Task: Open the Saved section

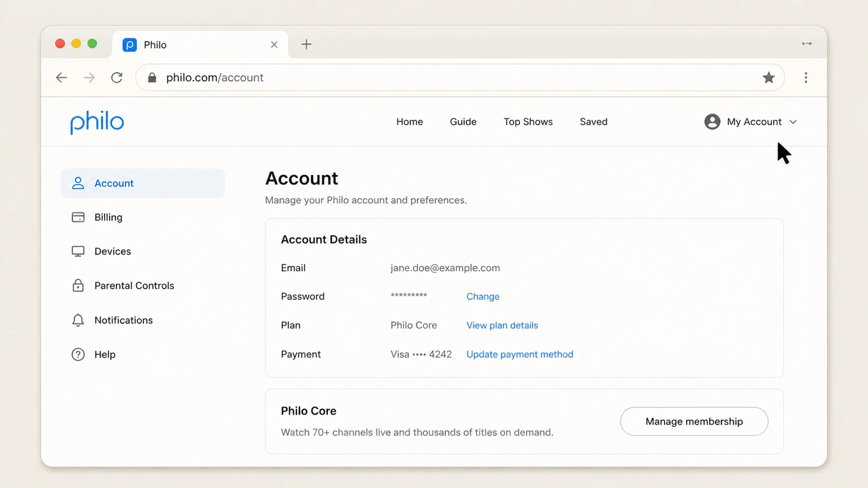Action: (594, 122)
